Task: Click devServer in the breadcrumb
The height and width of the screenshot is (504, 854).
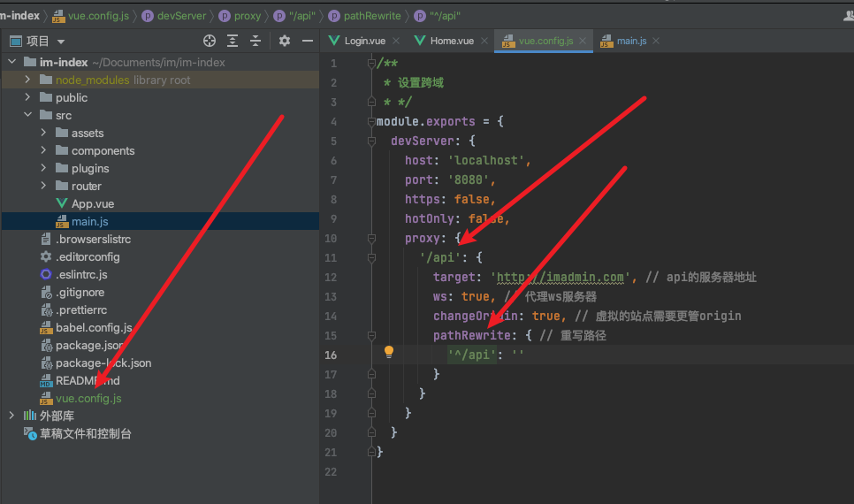Action: click(181, 16)
